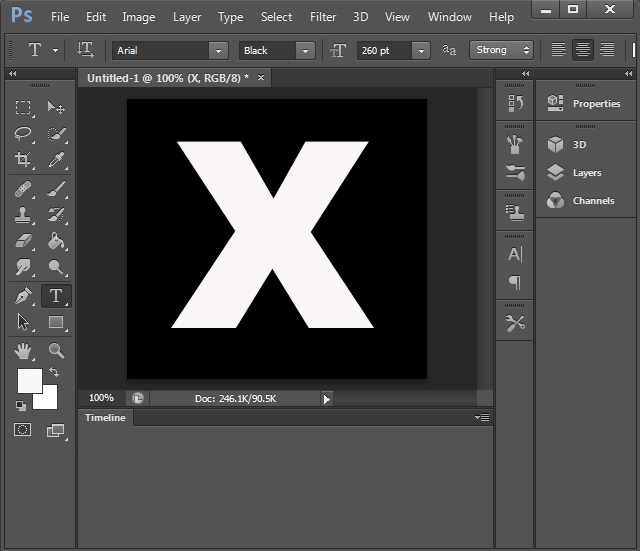Select the Pen tool
This screenshot has height=551, width=641.
click(23, 296)
